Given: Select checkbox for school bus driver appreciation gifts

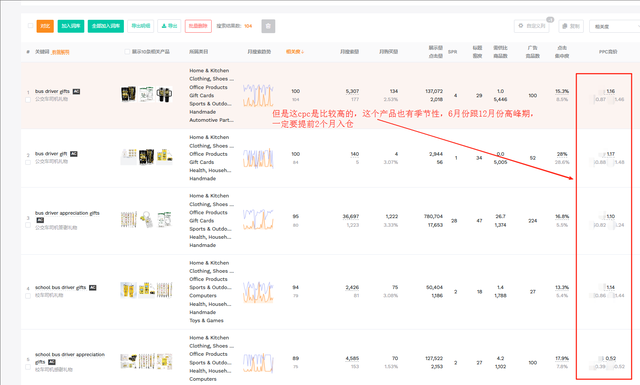Looking at the screenshot, I should tap(28, 367).
